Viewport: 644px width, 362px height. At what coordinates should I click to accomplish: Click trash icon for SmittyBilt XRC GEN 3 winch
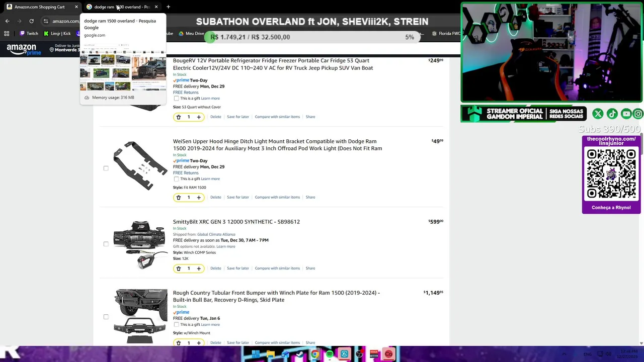click(x=178, y=268)
